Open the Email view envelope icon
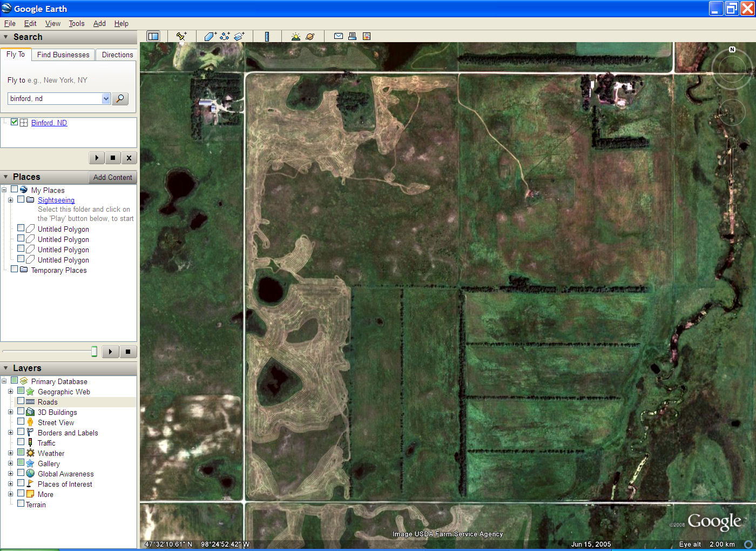The width and height of the screenshot is (756, 551). pyautogui.click(x=339, y=36)
